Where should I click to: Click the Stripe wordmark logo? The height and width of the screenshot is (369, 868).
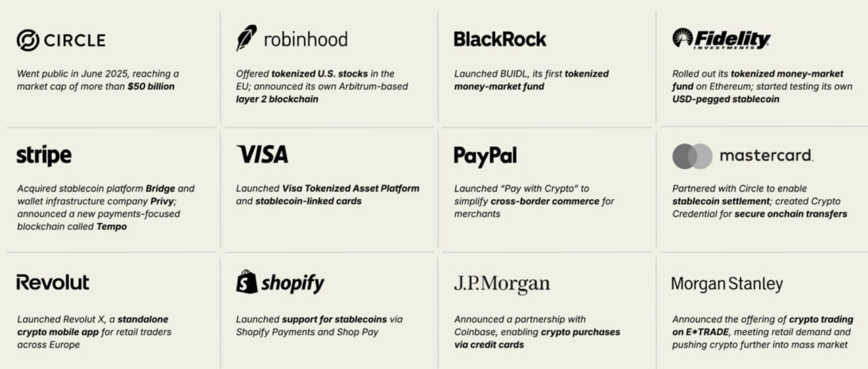[x=44, y=156]
